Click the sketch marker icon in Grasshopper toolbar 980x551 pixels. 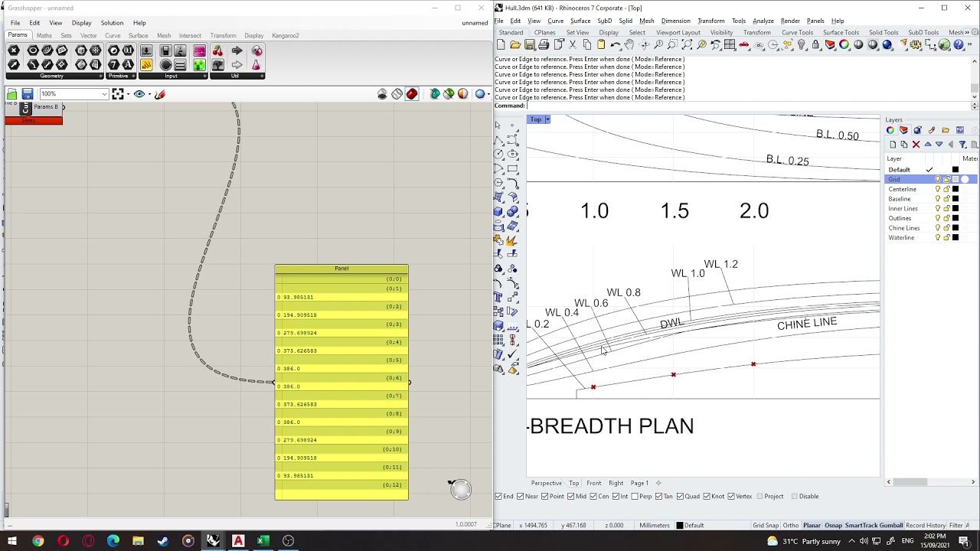(x=160, y=94)
